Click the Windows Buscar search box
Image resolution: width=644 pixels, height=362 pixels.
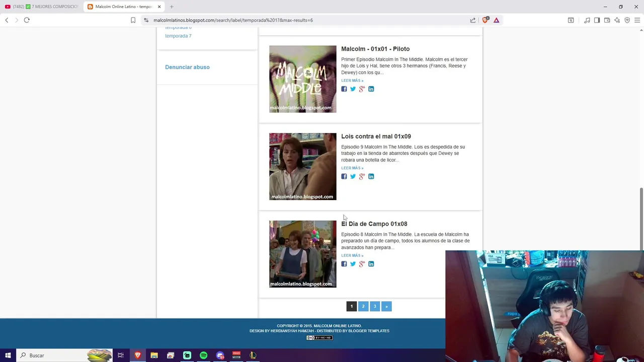tap(64, 355)
